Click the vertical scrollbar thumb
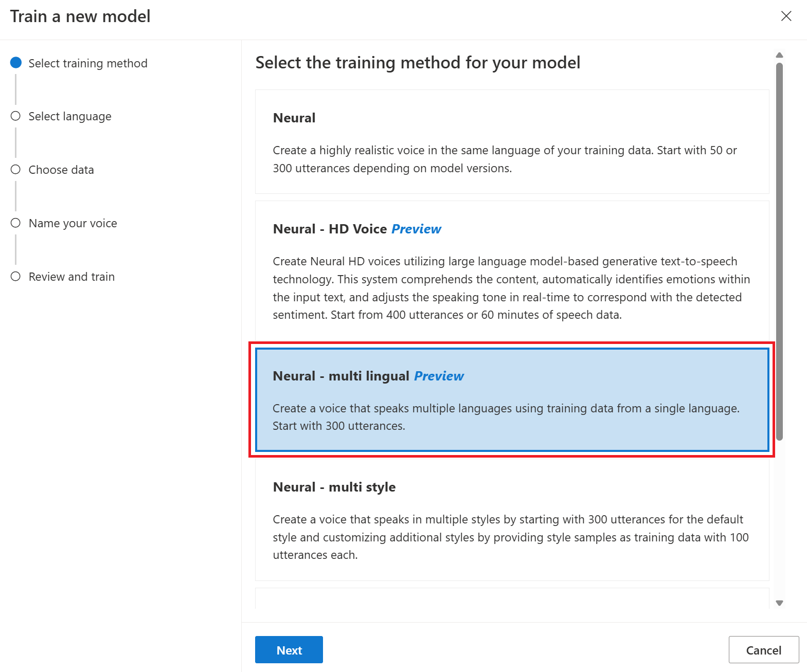 click(779, 251)
